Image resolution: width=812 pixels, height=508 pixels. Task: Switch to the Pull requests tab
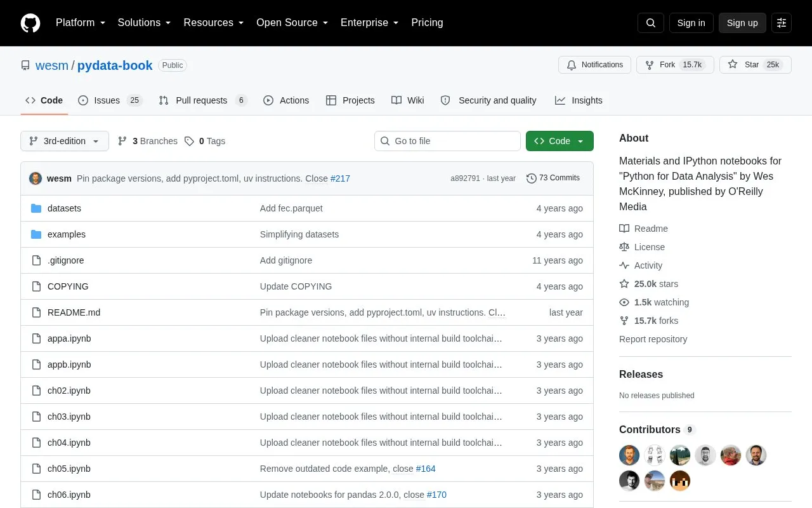click(203, 100)
